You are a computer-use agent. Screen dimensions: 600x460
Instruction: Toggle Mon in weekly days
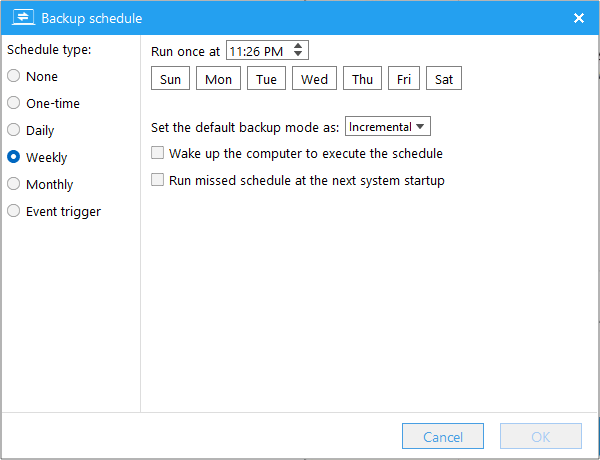(x=218, y=79)
